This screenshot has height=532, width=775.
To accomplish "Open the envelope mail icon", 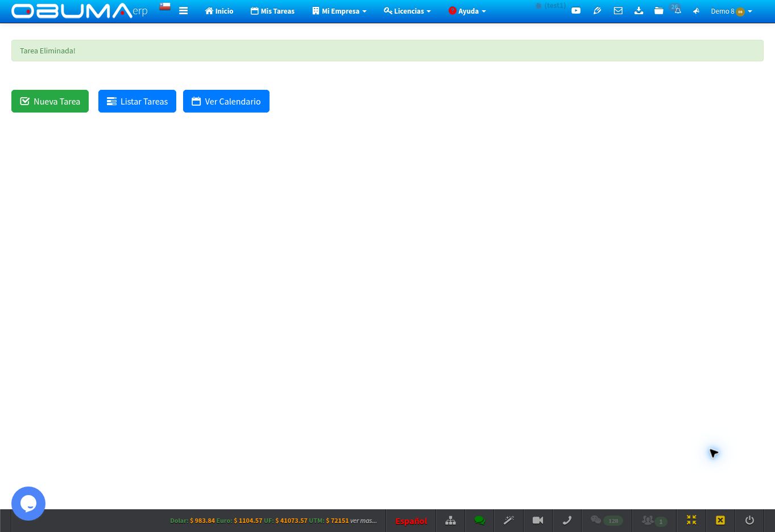I will click(x=618, y=11).
